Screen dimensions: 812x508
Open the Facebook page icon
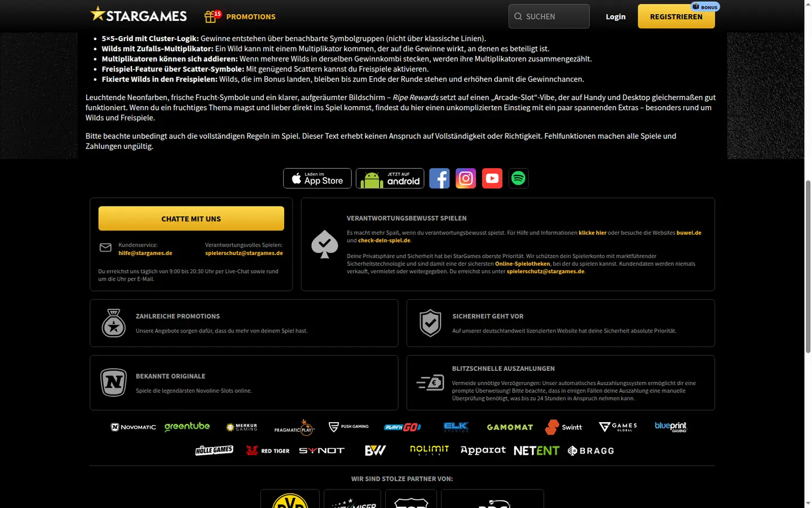[x=439, y=178]
